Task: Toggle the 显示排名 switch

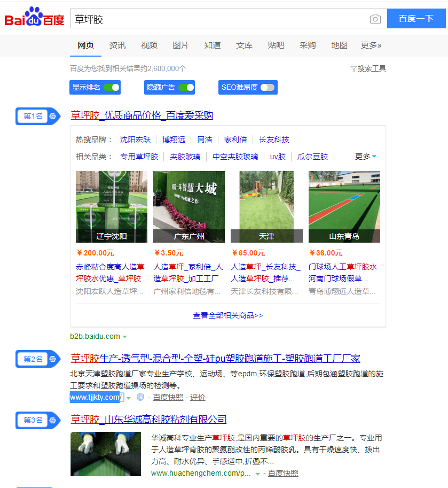Action: tap(112, 88)
